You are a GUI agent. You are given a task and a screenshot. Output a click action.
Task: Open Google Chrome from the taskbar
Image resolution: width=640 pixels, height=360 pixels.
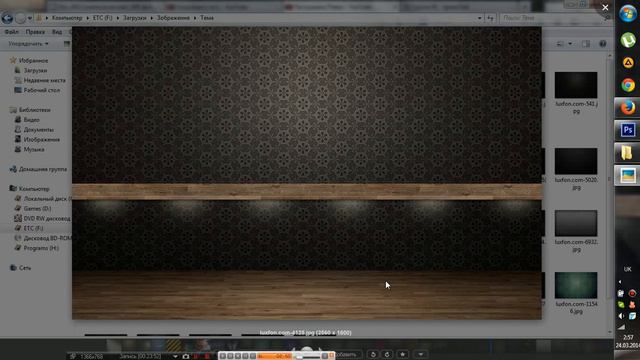tap(628, 85)
